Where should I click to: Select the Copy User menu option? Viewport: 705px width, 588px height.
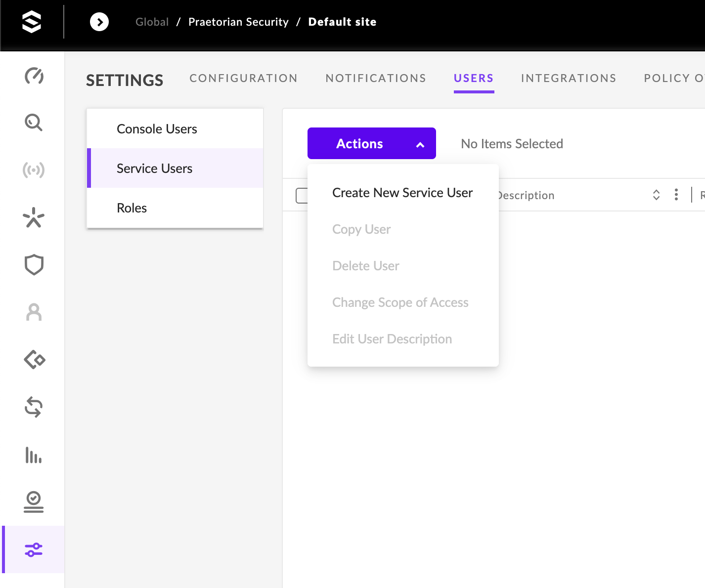pos(361,229)
